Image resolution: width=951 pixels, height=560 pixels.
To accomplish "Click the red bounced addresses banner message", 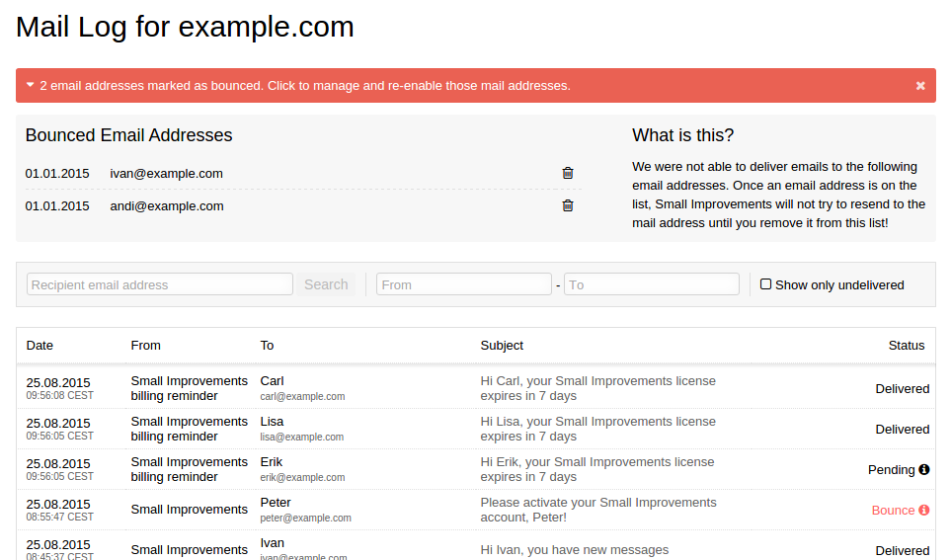I will pos(305,86).
